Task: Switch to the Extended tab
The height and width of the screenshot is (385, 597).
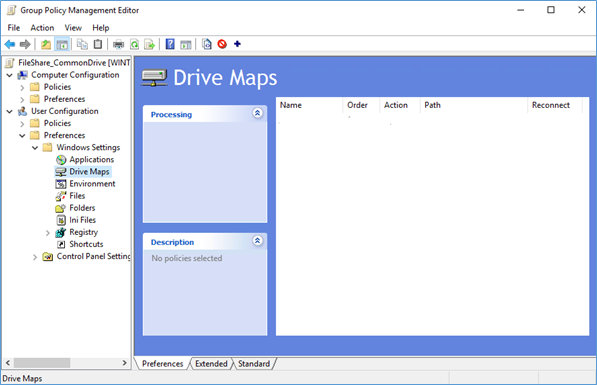Action: pos(211,364)
